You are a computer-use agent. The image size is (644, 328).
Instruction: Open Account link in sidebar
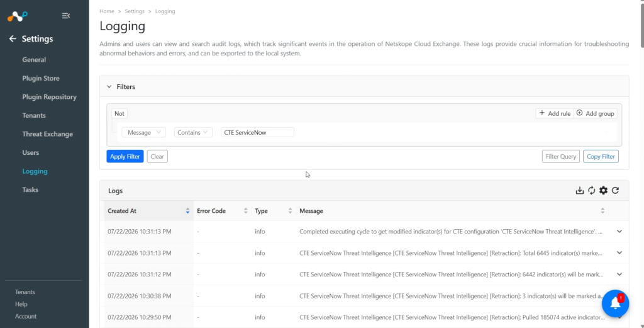pyautogui.click(x=26, y=317)
